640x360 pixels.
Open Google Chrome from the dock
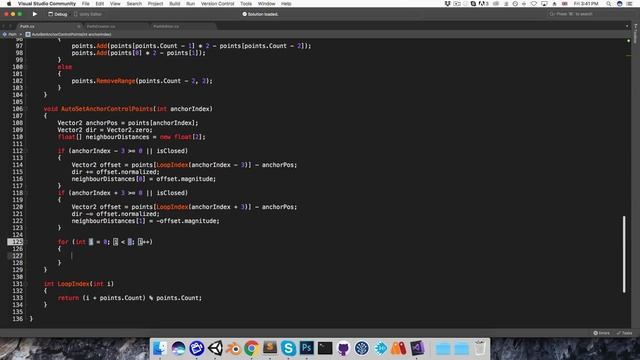tap(252, 348)
